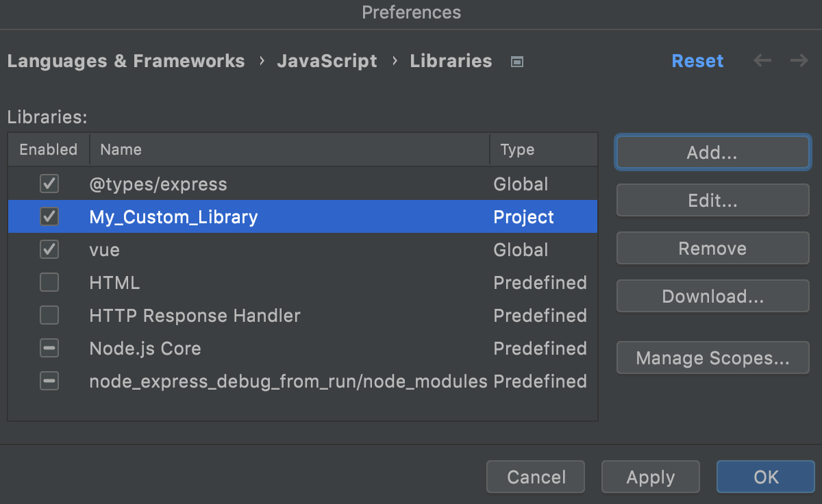Navigate to JavaScript in the breadcrumb

327,61
